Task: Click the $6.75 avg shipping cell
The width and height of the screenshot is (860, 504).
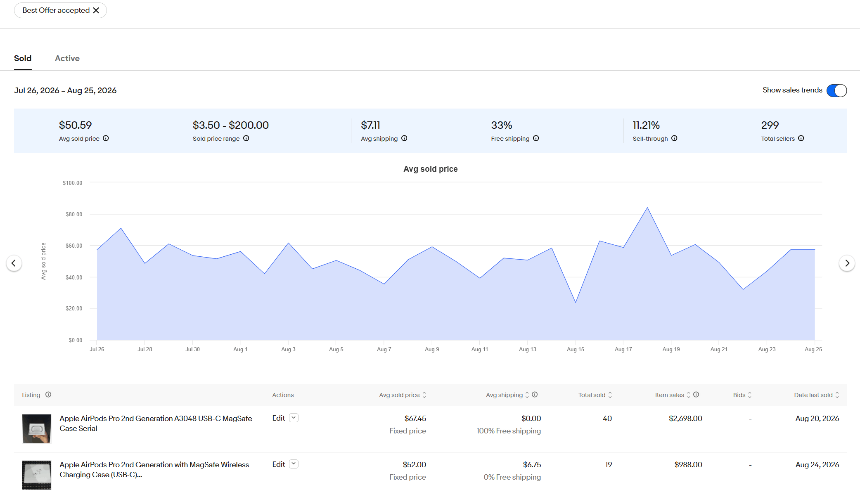Action: point(532,465)
